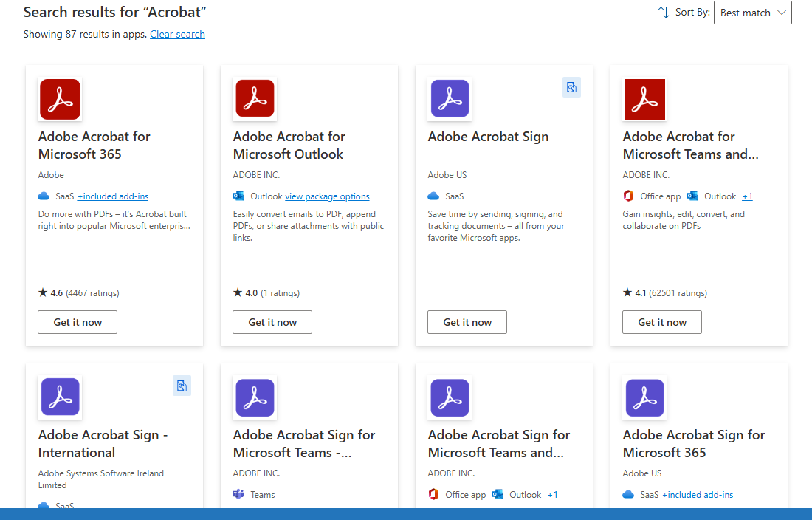Open Adobe Acrobat Sign for Microsoft Teams -... title

coord(304,444)
